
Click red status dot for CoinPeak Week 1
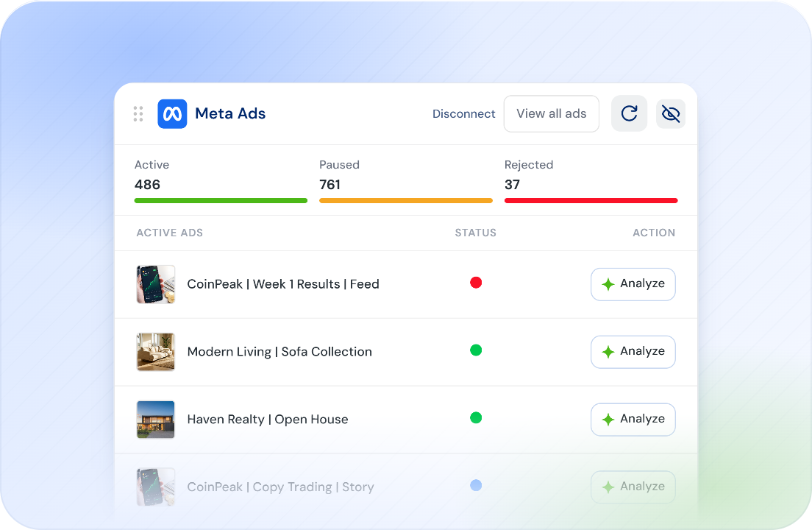(476, 283)
